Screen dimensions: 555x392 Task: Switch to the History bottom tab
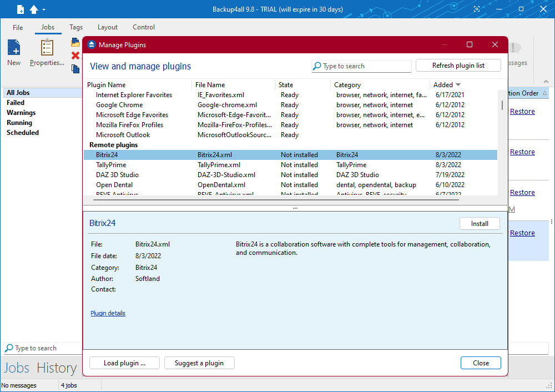click(x=57, y=368)
